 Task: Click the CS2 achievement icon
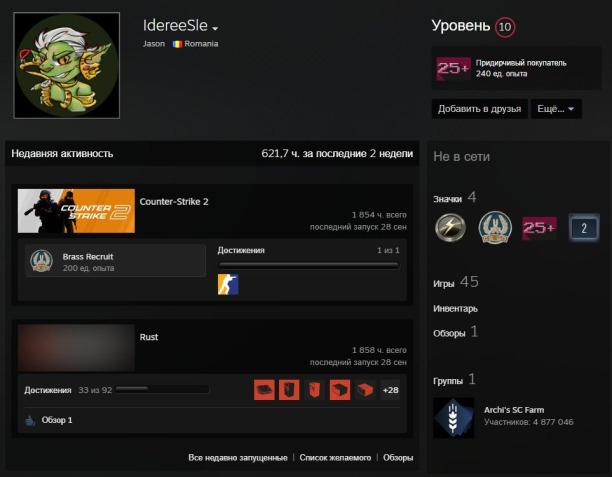click(x=228, y=285)
